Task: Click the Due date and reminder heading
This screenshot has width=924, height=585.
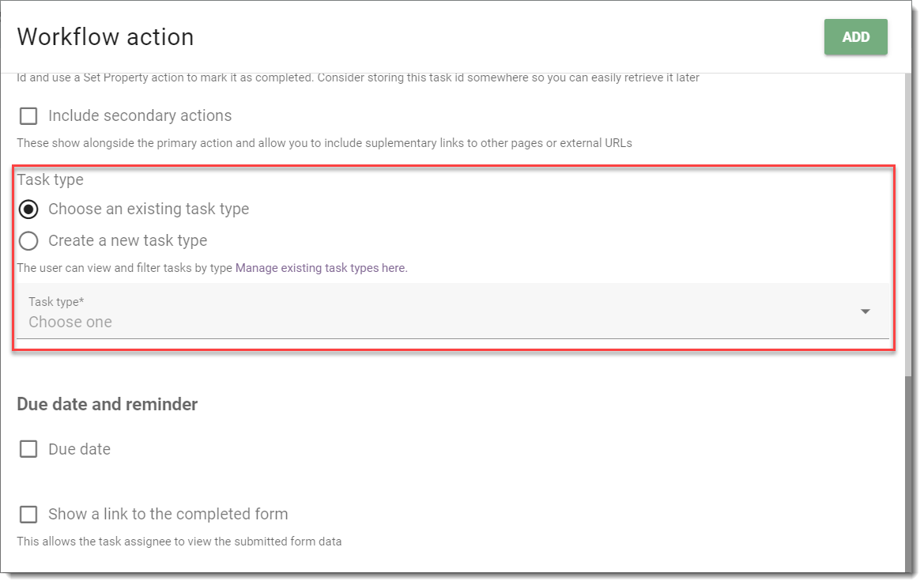Action: click(x=107, y=404)
